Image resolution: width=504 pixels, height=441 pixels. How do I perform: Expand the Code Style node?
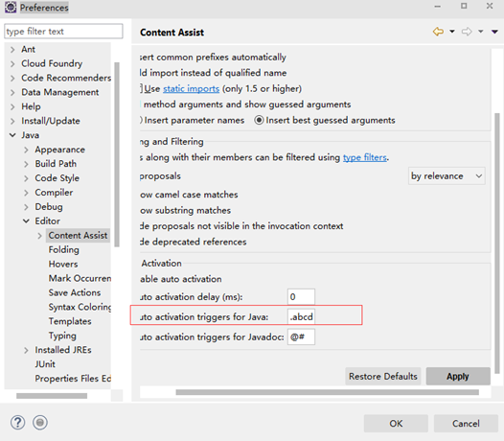(x=26, y=178)
